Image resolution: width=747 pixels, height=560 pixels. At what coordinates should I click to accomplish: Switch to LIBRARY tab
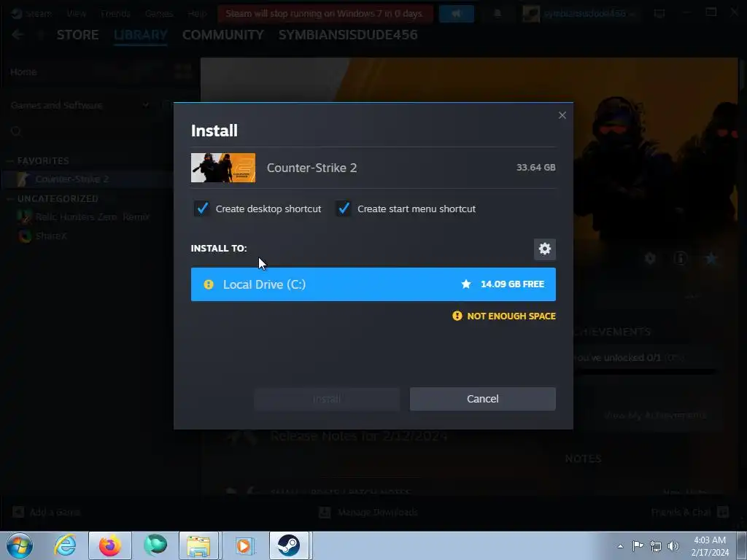(x=141, y=35)
